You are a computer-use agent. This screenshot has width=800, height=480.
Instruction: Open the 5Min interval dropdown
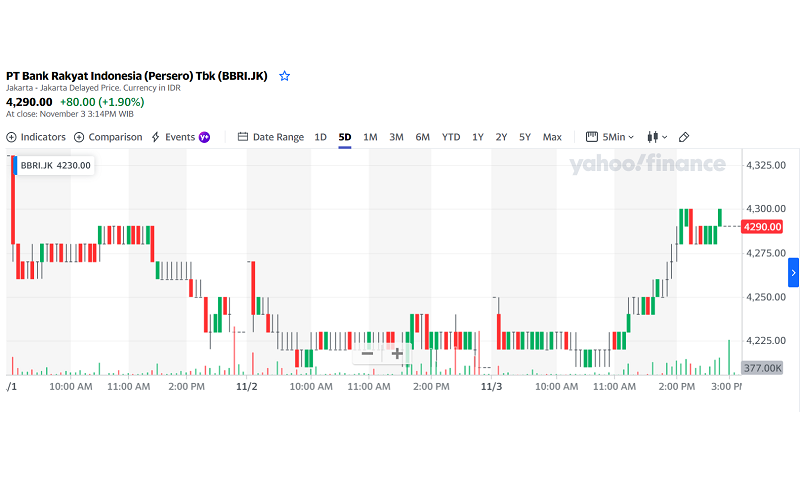pos(610,137)
